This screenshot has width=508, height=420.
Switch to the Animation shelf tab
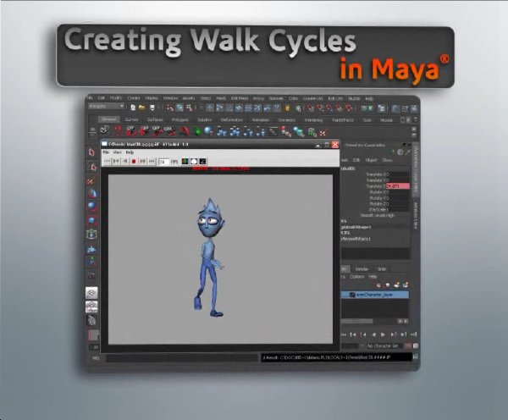point(261,120)
